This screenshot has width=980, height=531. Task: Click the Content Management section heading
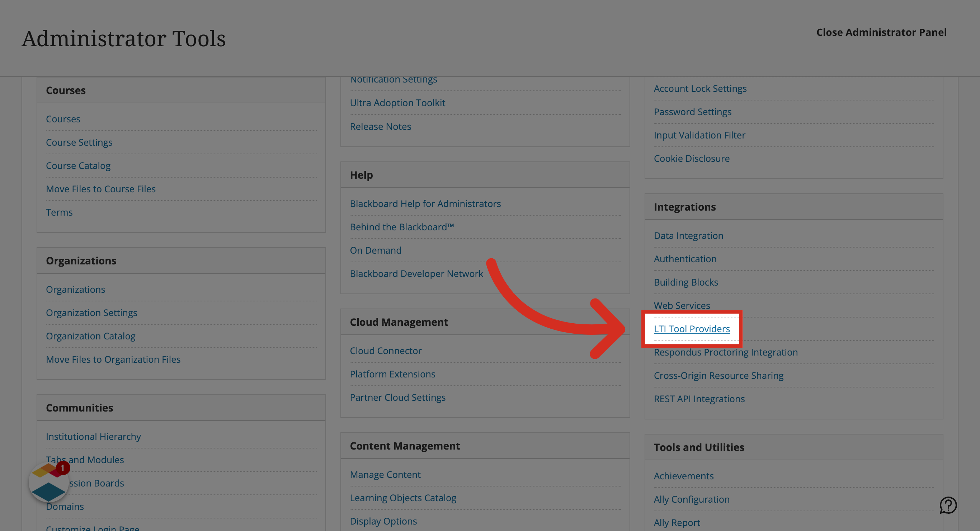[405, 446]
